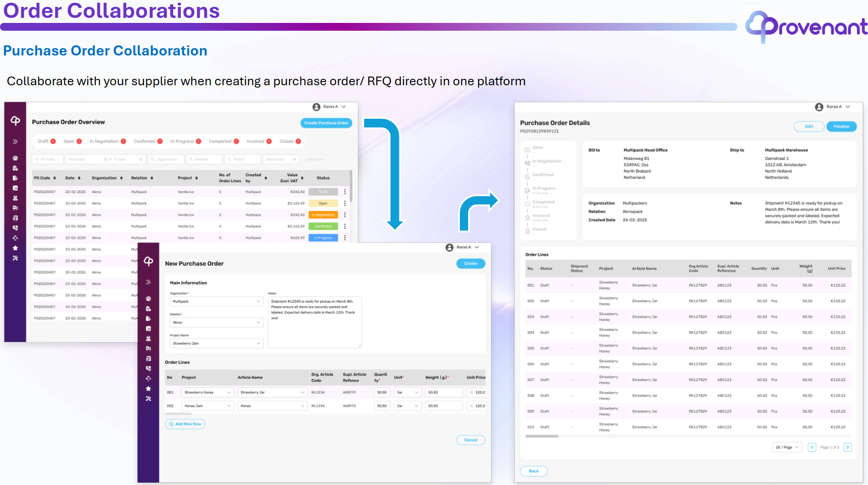Open row menu for In Progress order
Image resolution: width=868 pixels, height=485 pixels.
(345, 237)
